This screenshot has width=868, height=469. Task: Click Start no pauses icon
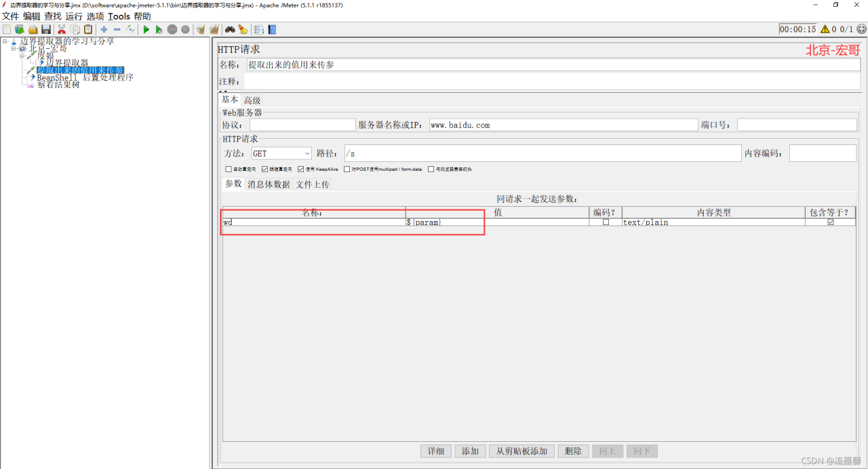159,29
